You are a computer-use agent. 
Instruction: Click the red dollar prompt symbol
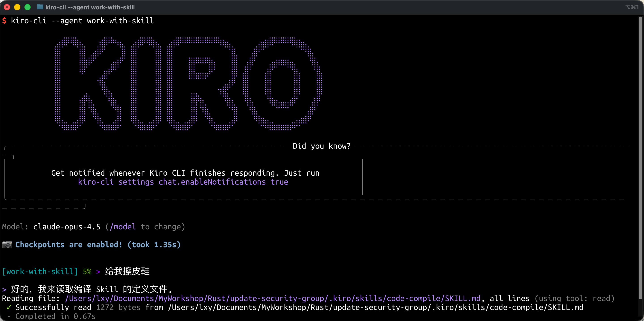pos(4,21)
